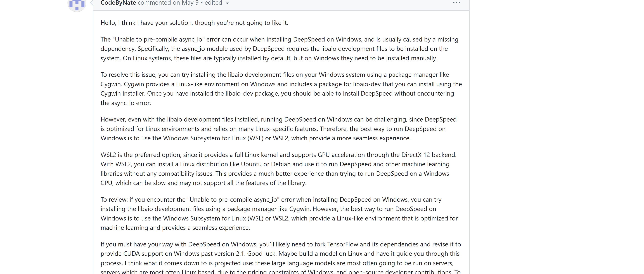Click line starting 'CPU, which can be slow'
The height and width of the screenshot is (274, 644).
pos(203,183)
